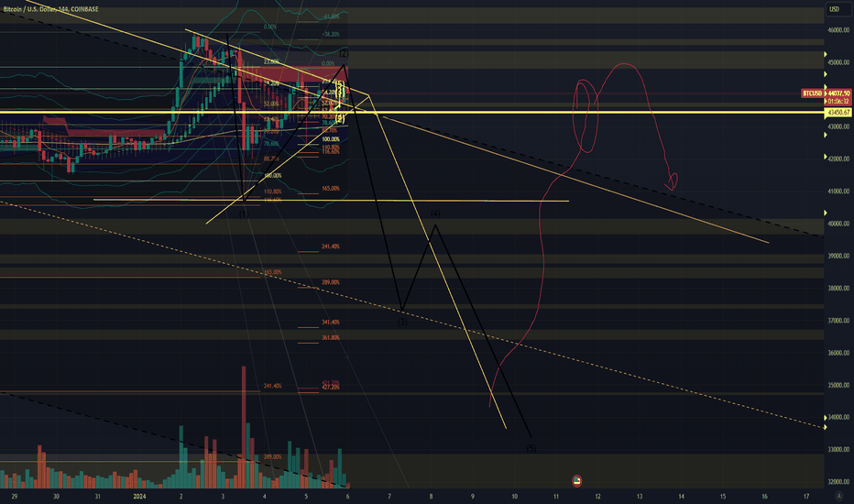854x504 pixels.
Task: Click the 44037.50 current price tag
Action: coord(837,93)
